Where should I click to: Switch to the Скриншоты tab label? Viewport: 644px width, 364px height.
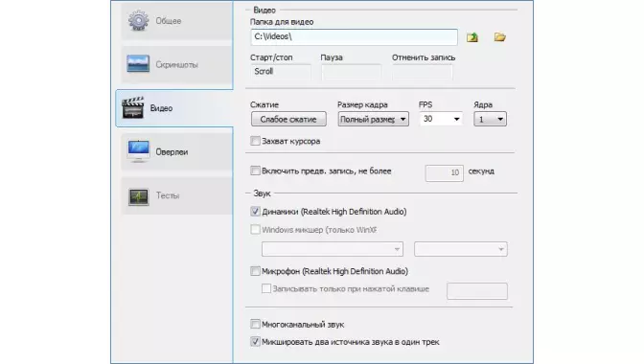pyautogui.click(x=176, y=65)
